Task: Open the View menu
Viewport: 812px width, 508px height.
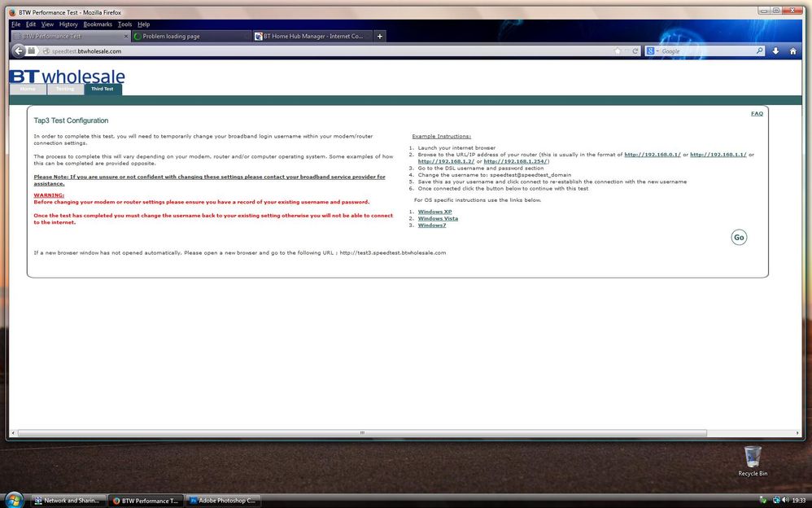Action: (x=47, y=24)
